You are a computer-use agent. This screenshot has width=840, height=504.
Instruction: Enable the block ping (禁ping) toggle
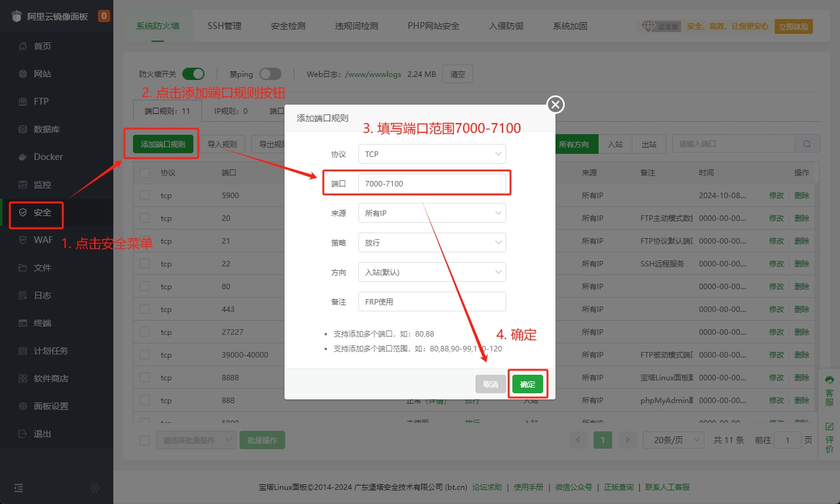(270, 74)
